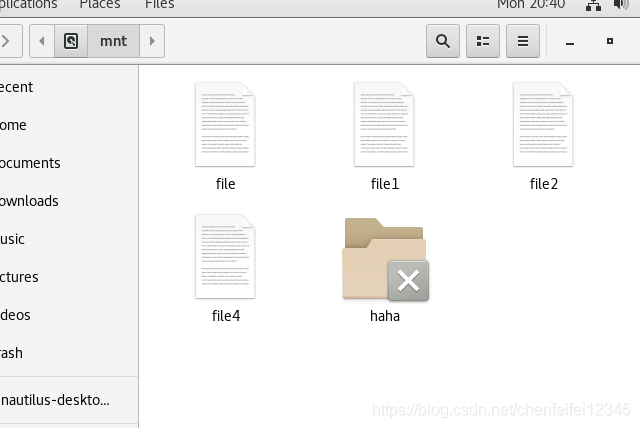Select the file2 document icon
Screen dimensions: 640x428
click(x=543, y=124)
